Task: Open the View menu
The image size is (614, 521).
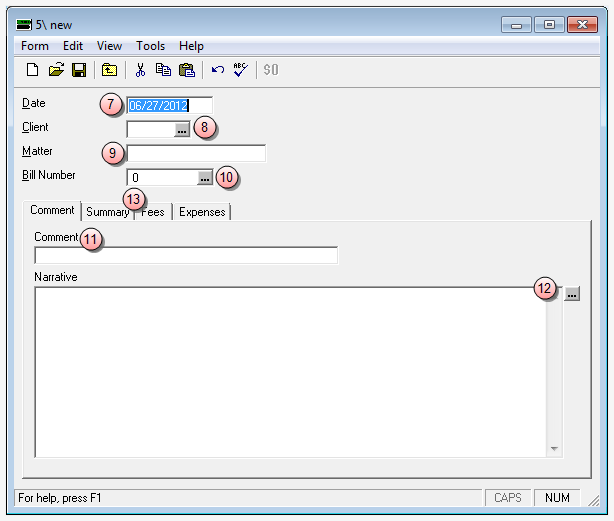Action: pyautogui.click(x=109, y=46)
